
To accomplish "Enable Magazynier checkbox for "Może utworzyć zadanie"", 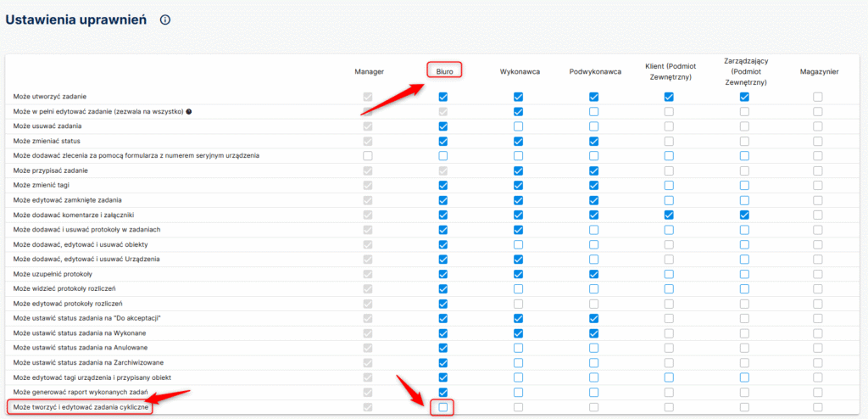I will point(818,98).
